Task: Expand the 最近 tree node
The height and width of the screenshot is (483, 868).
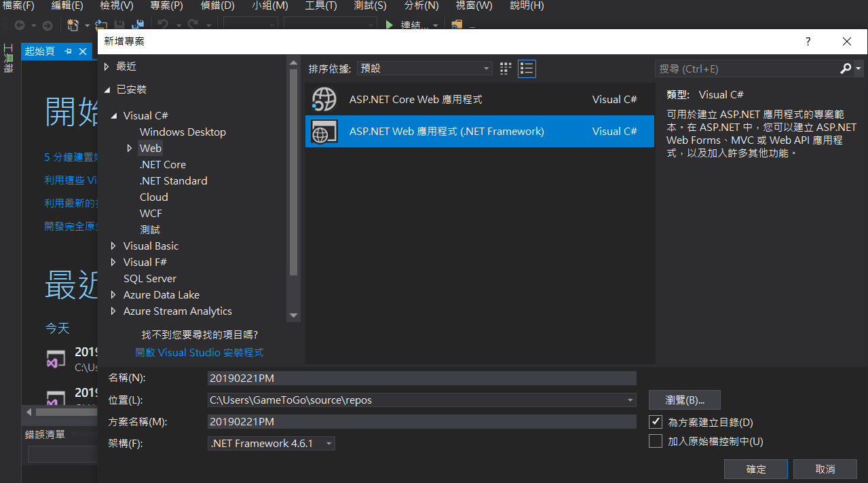Action: click(107, 66)
